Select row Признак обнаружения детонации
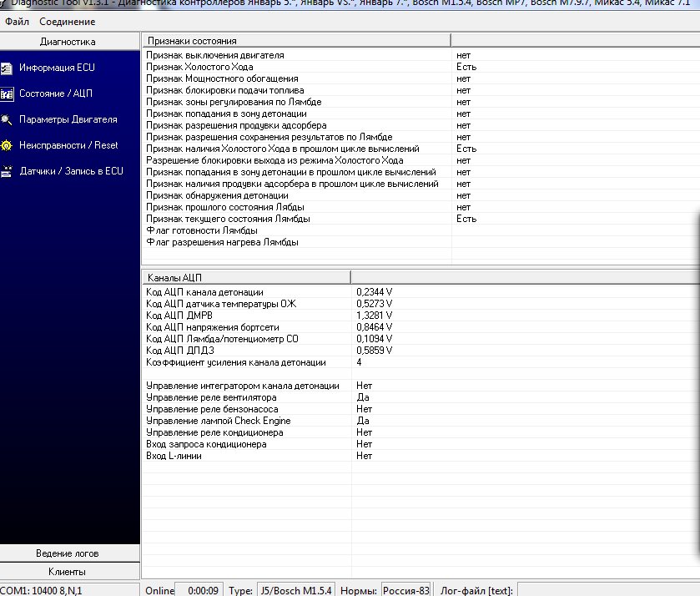This screenshot has width=700, height=596. [x=421, y=195]
